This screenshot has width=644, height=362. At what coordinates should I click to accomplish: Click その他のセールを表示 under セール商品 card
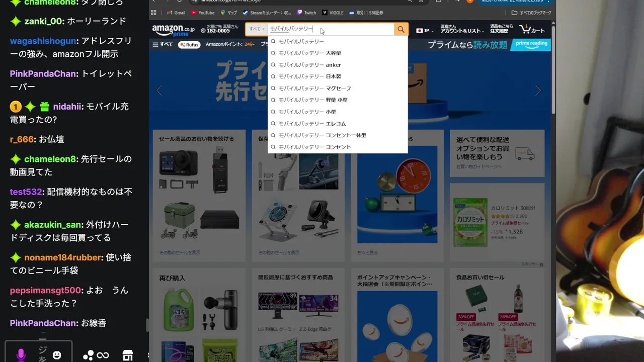pyautogui.click(x=180, y=252)
